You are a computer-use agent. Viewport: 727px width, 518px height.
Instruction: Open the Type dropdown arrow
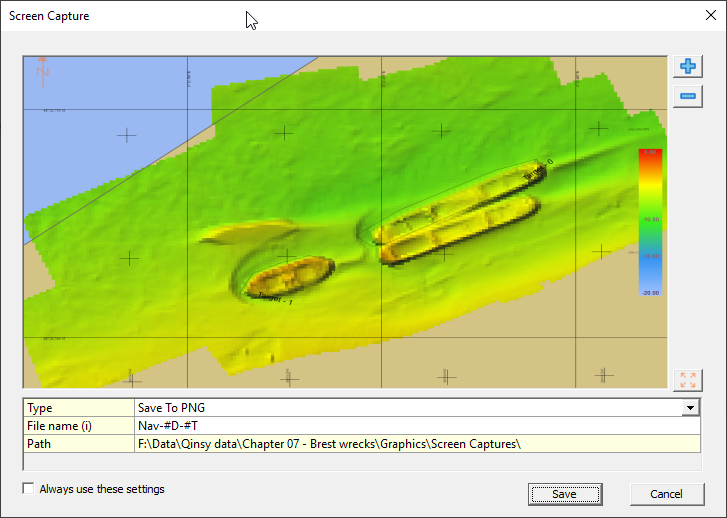coord(690,408)
